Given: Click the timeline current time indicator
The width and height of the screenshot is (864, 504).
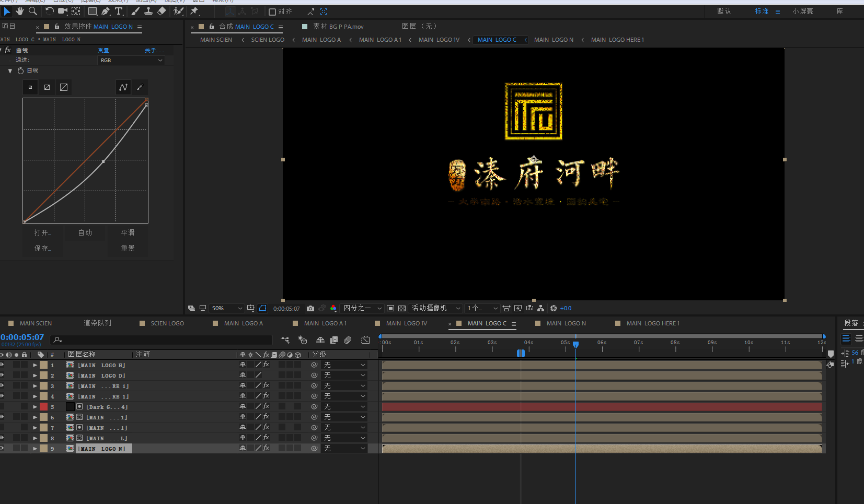Looking at the screenshot, I should click(x=575, y=345).
